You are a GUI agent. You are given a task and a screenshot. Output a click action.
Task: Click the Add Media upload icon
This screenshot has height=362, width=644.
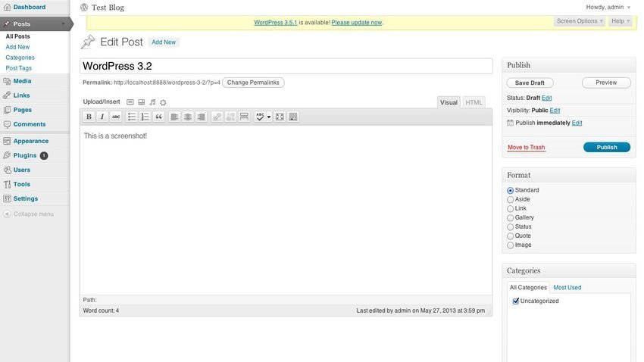click(x=163, y=102)
